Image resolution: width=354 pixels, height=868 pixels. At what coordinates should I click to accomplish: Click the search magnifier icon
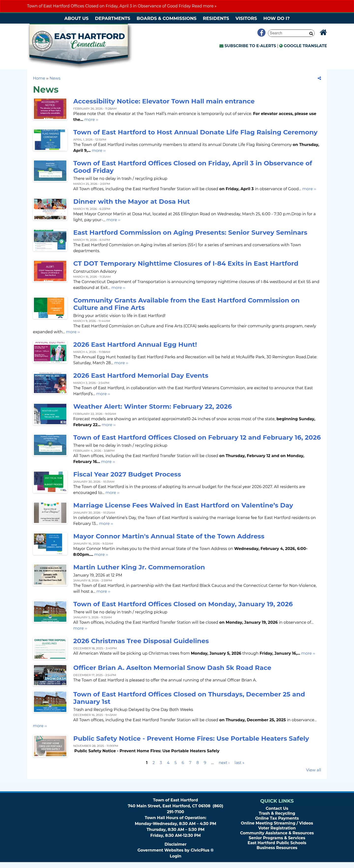click(311, 33)
